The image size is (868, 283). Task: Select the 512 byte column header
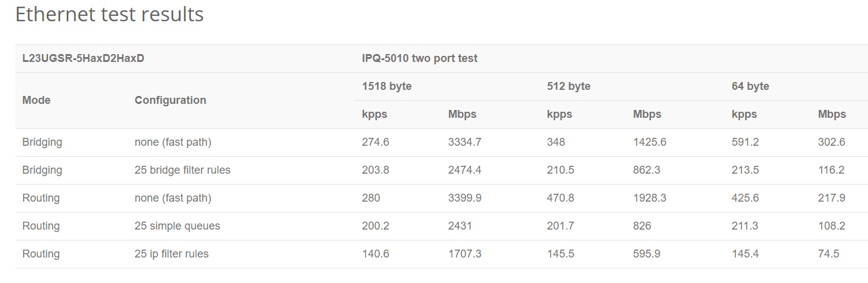568,86
